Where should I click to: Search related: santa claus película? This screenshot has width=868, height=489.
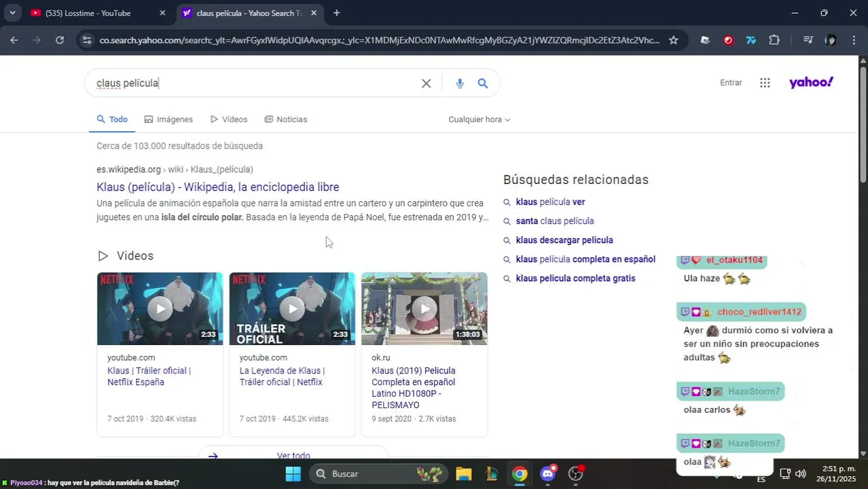point(555,221)
